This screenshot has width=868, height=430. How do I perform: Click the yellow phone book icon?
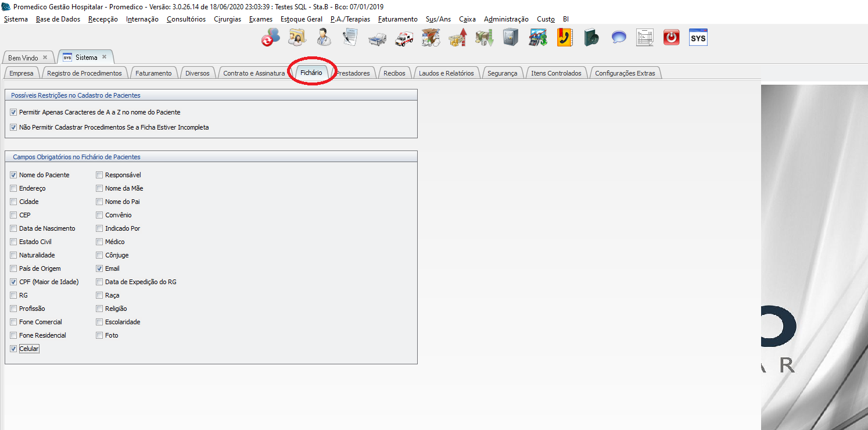[564, 38]
